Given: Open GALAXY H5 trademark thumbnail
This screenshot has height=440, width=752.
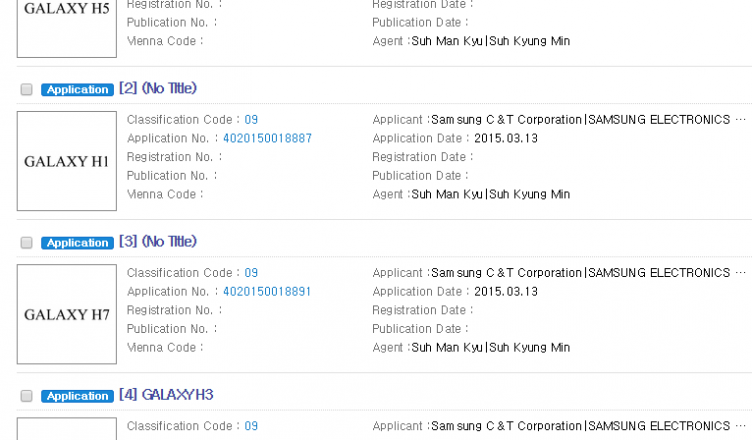Looking at the screenshot, I should click(67, 26).
